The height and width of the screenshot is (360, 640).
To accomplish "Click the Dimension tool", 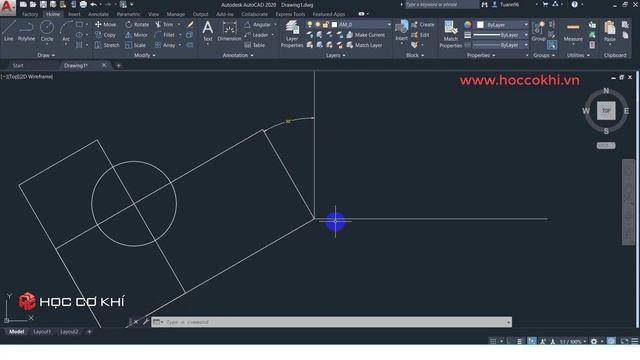I will click(229, 31).
